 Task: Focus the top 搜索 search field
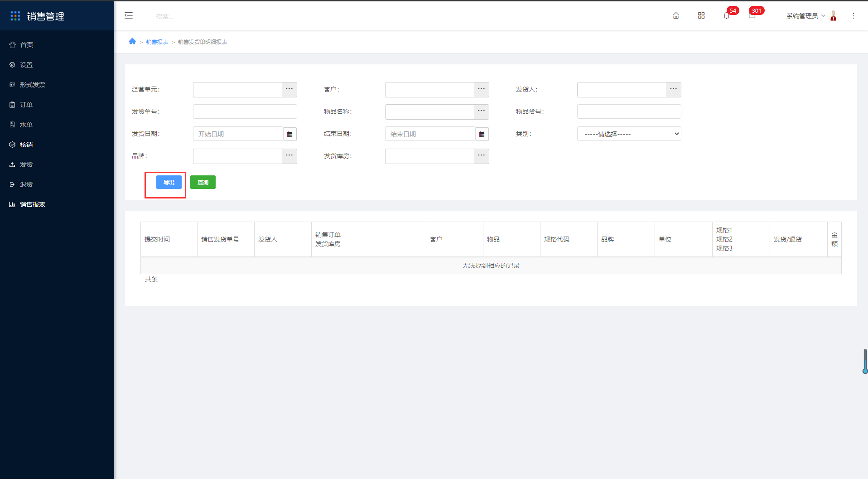[x=164, y=16]
